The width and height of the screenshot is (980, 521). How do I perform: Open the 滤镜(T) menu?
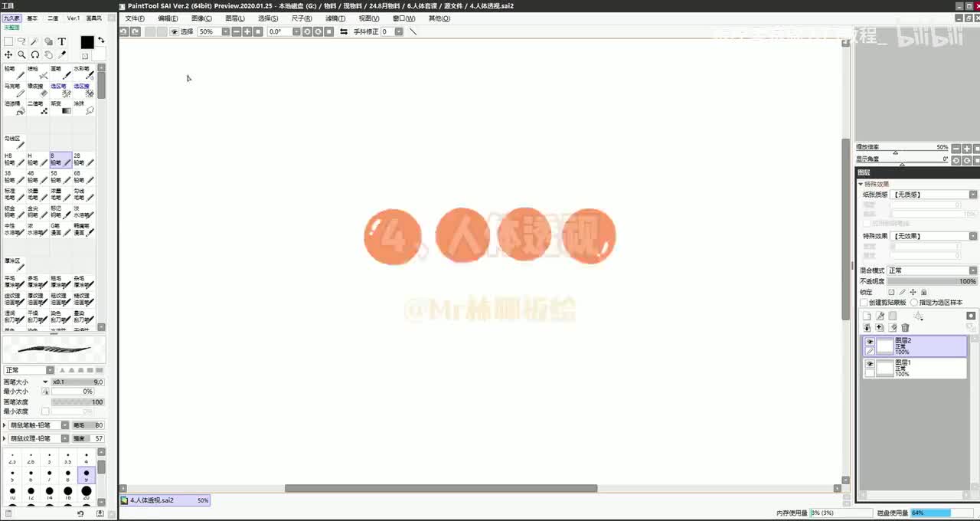pos(335,18)
